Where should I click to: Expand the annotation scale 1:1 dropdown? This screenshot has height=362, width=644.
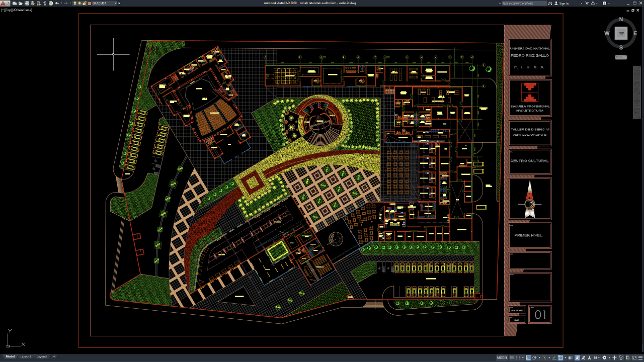[596, 358]
